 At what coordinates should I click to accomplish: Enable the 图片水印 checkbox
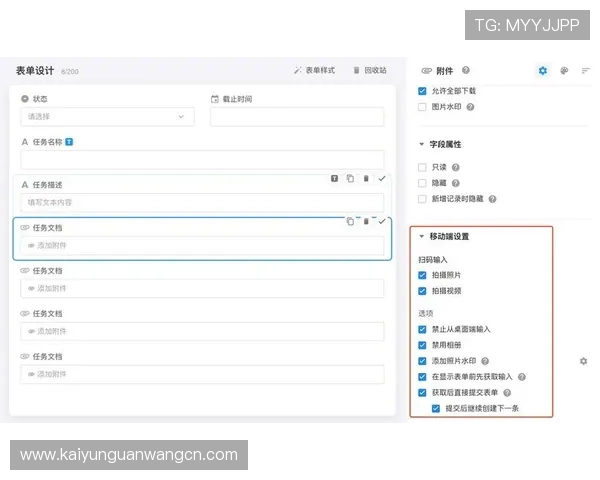pos(422,107)
